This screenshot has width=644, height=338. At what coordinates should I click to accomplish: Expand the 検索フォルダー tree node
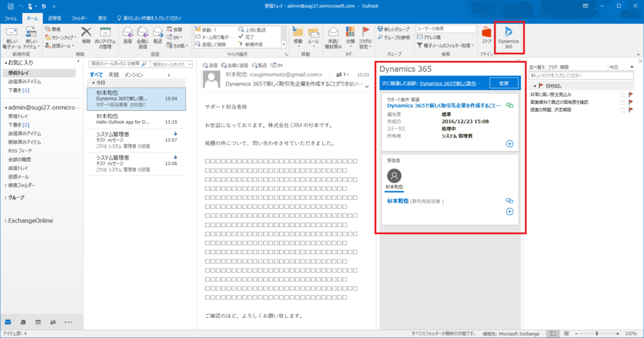coord(6,186)
